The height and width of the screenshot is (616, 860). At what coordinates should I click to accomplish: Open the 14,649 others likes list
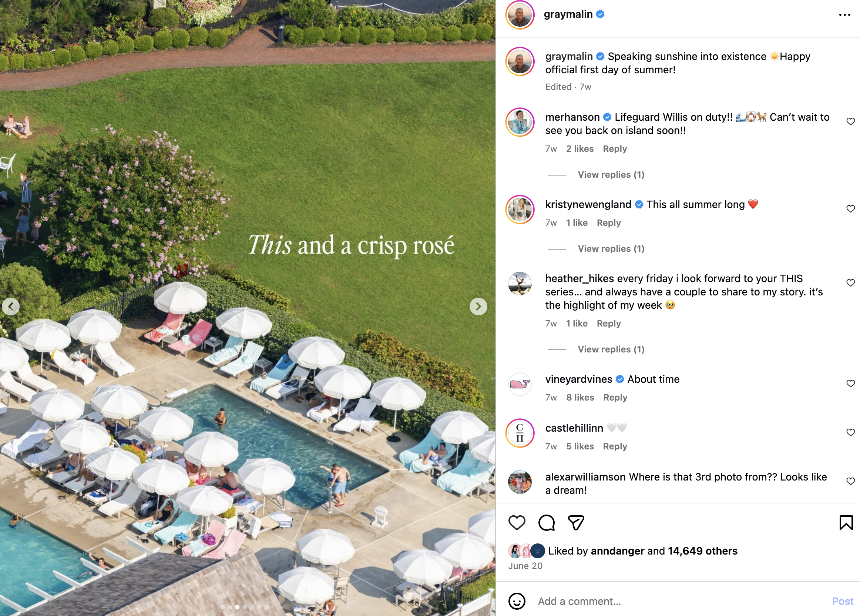tap(702, 551)
